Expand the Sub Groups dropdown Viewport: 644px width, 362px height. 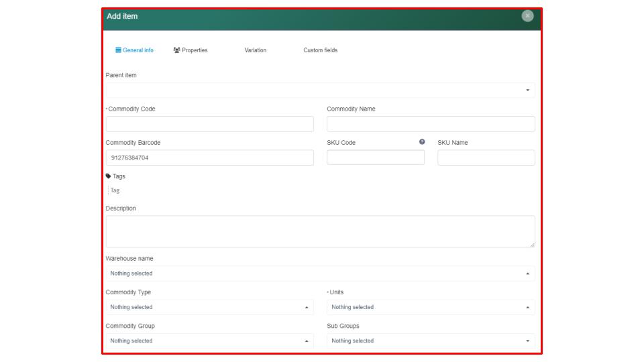click(430, 341)
